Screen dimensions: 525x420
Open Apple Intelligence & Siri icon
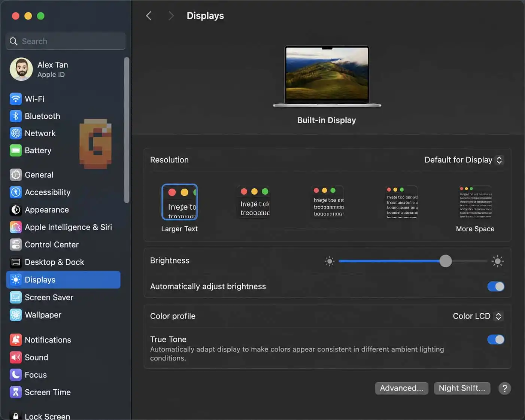tap(16, 227)
